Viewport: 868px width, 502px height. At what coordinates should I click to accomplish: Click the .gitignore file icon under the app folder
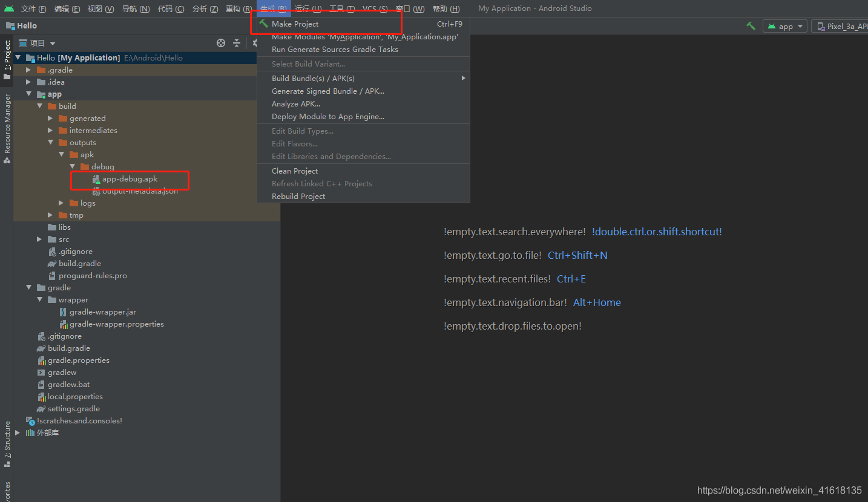pos(52,252)
